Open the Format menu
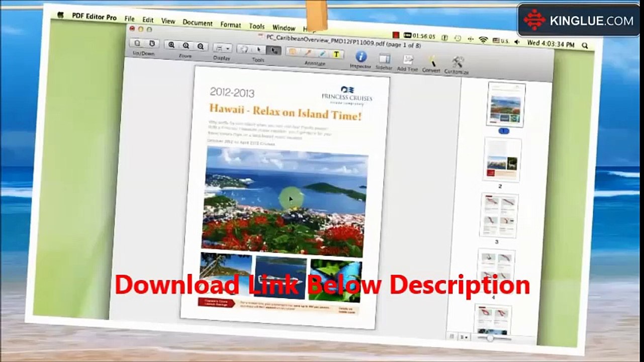Viewport: 644px width, 362px height. click(x=230, y=25)
